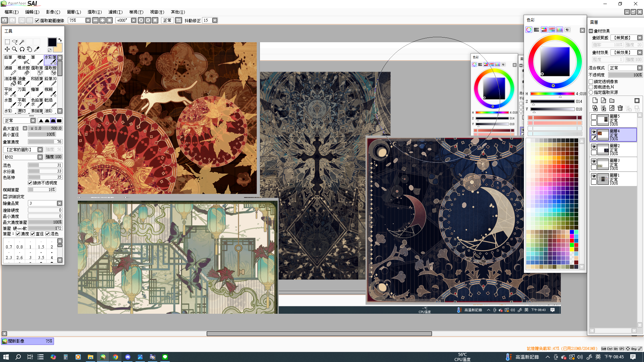644x362 pixels.
Task: Rotate canvas counterclockwise button
Action: [x=141, y=20]
